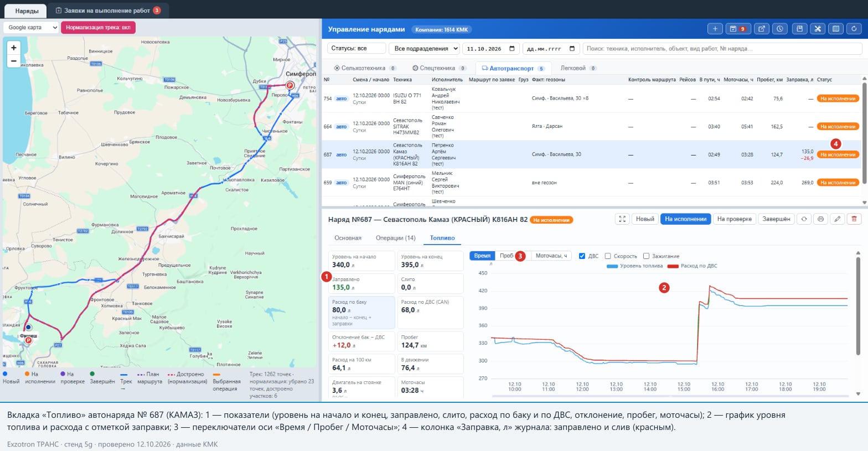Uncheck the ДВС checkbox

[582, 256]
